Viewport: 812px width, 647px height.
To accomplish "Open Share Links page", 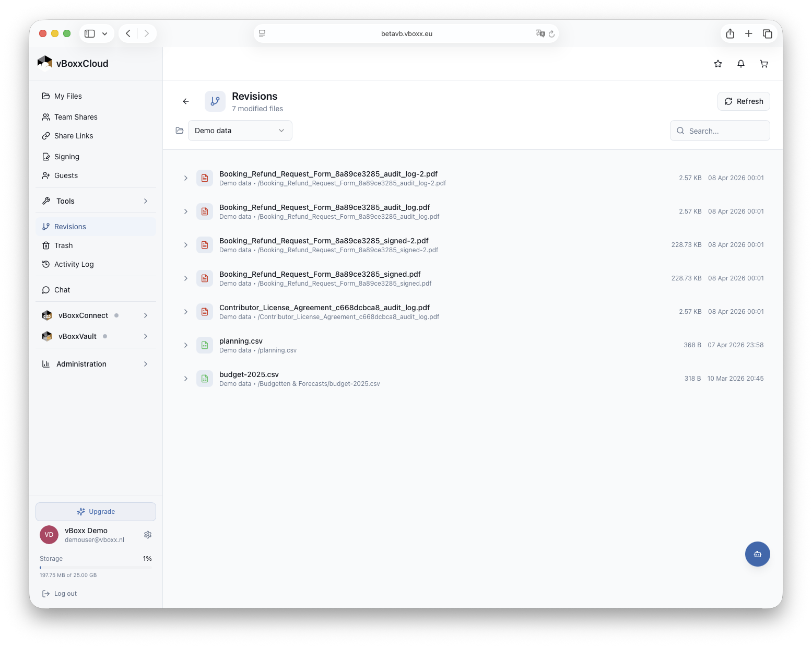I will pyautogui.click(x=96, y=136).
